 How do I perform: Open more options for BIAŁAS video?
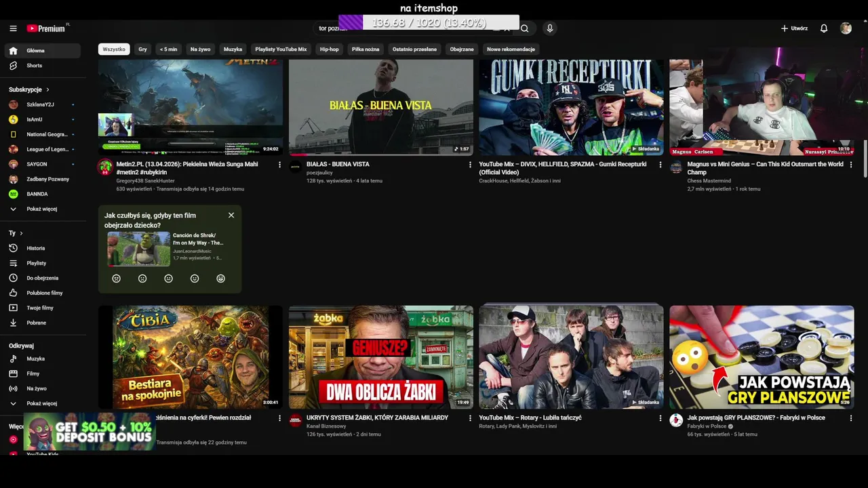click(470, 165)
